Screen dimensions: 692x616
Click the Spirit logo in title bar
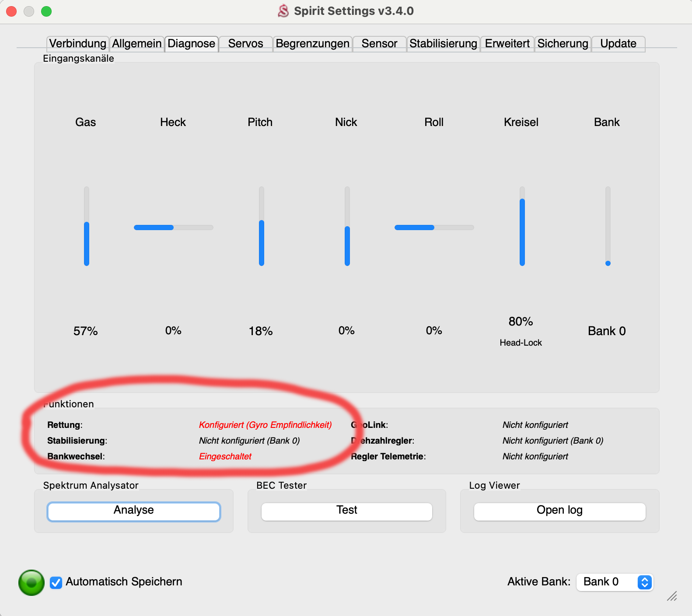pyautogui.click(x=283, y=11)
